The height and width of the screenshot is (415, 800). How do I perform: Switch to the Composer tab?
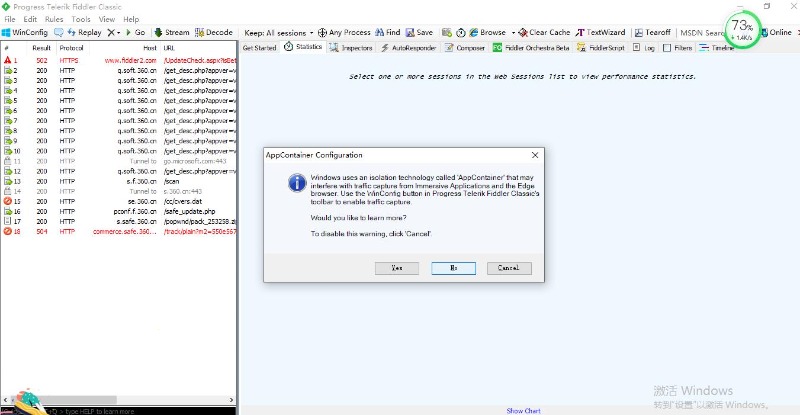pos(465,47)
